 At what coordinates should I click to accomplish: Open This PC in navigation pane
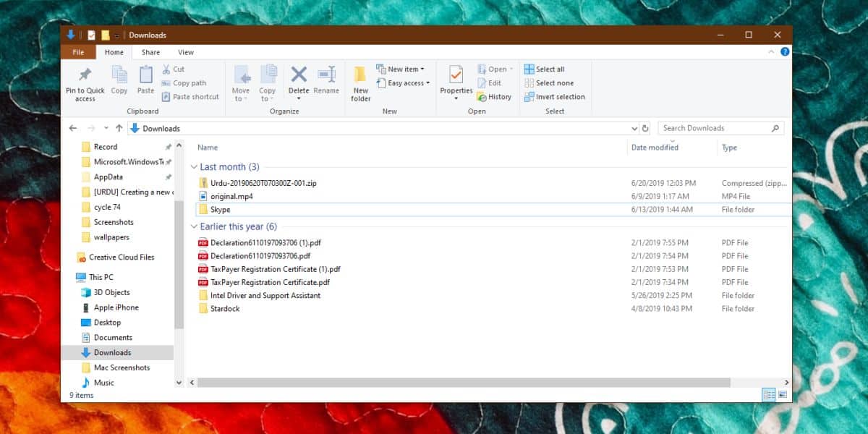(x=95, y=277)
